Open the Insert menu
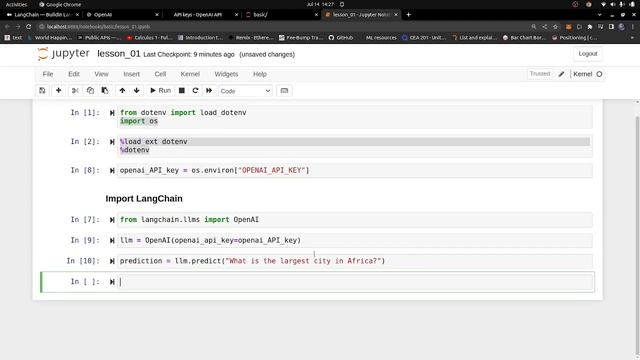Screen dimensions: 640x360 (x=131, y=74)
